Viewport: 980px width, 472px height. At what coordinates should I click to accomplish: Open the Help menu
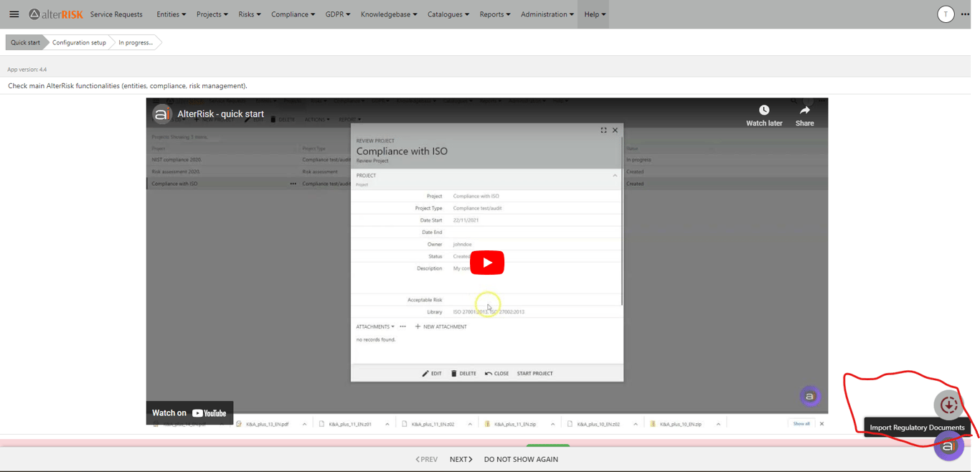[x=595, y=14]
